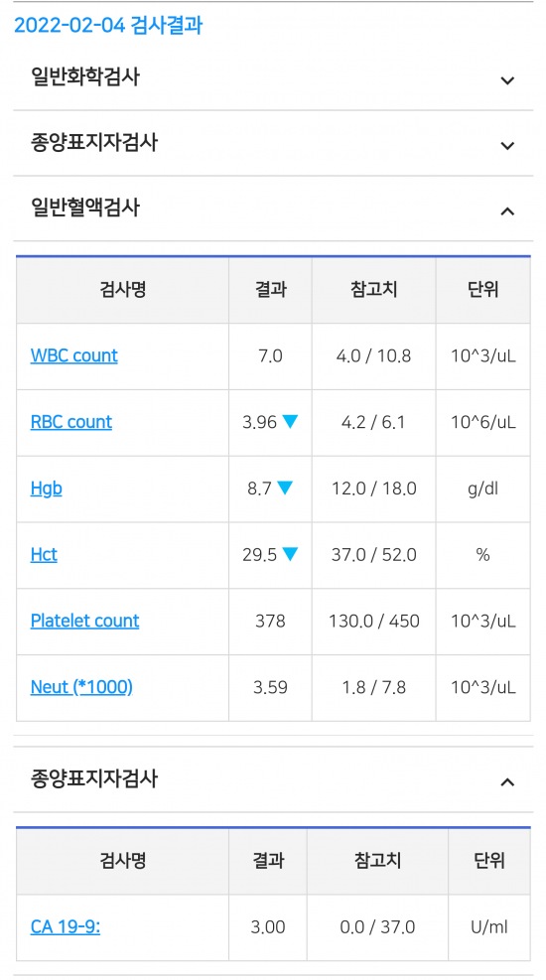546x980 pixels.
Task: Open the RBC count link
Action: [x=71, y=422]
